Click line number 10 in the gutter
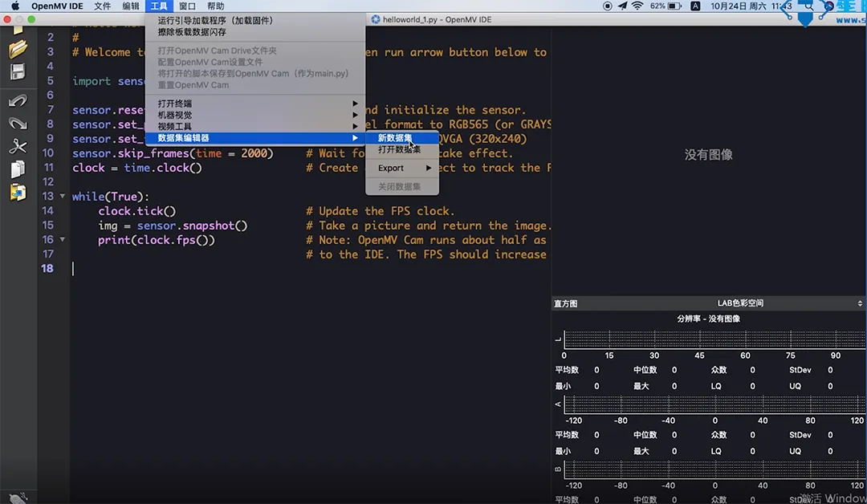Screen dimensions: 867x504 (x=47, y=153)
